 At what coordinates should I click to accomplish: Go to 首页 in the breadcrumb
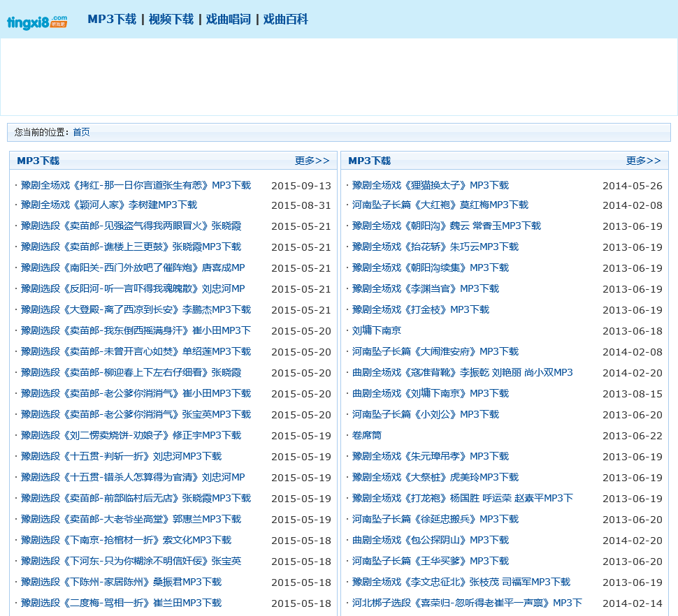(x=81, y=132)
